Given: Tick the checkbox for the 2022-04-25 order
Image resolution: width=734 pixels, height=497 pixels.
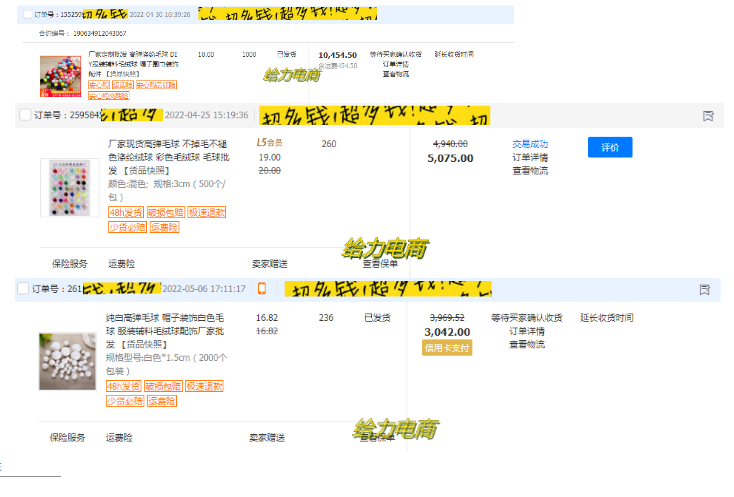Looking at the screenshot, I should (25, 116).
